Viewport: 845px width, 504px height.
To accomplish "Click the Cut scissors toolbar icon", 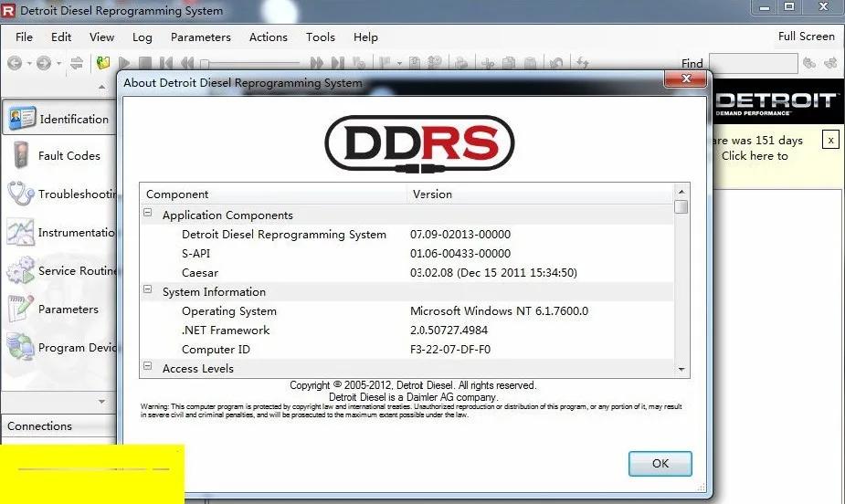I will [x=488, y=64].
